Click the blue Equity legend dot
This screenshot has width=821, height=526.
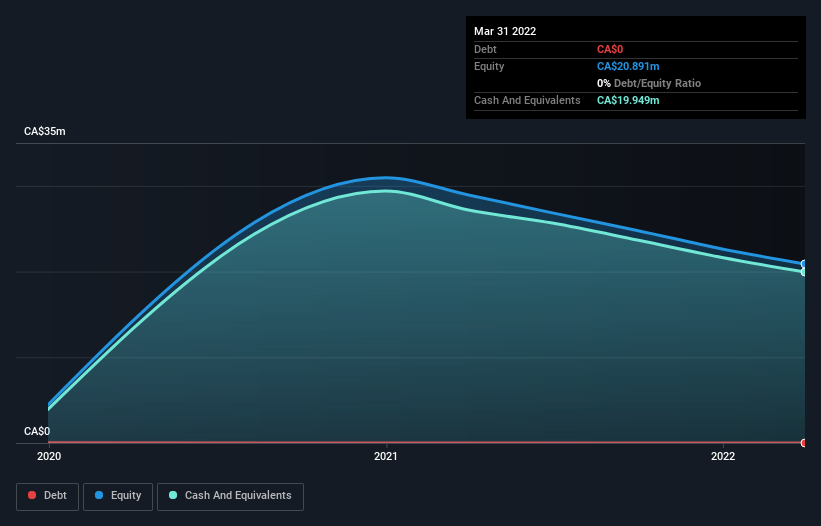pyautogui.click(x=99, y=495)
